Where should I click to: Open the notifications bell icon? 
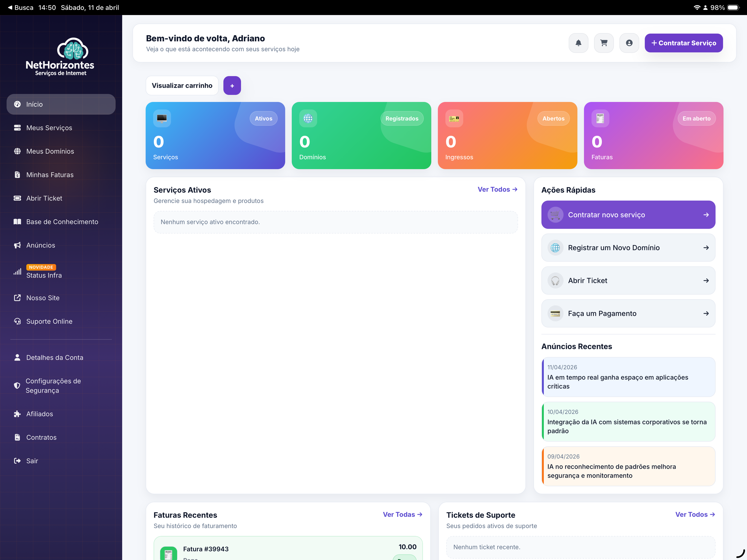click(578, 43)
